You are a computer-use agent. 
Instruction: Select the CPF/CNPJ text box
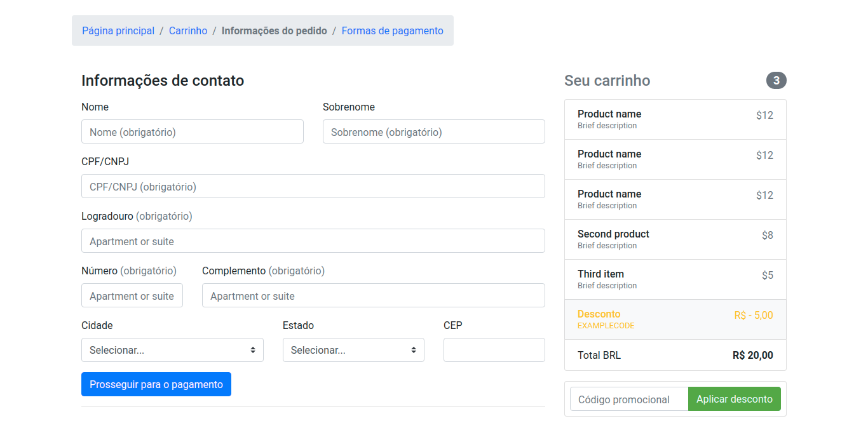point(313,186)
